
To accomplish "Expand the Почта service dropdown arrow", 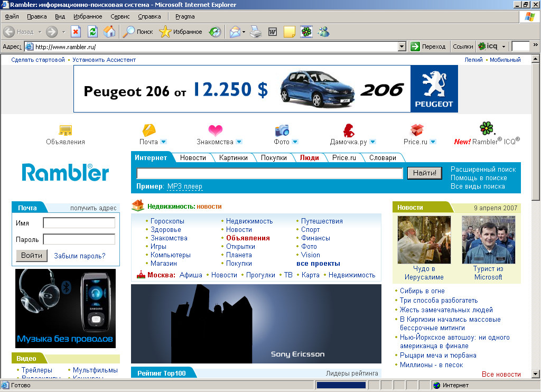I will (164, 142).
